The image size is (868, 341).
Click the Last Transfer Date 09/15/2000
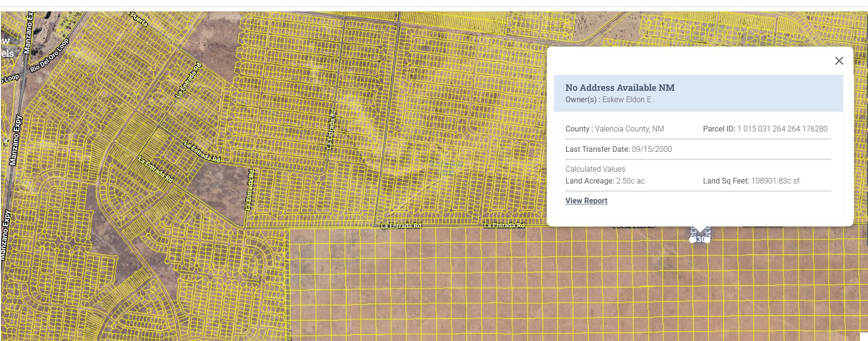[x=651, y=149]
